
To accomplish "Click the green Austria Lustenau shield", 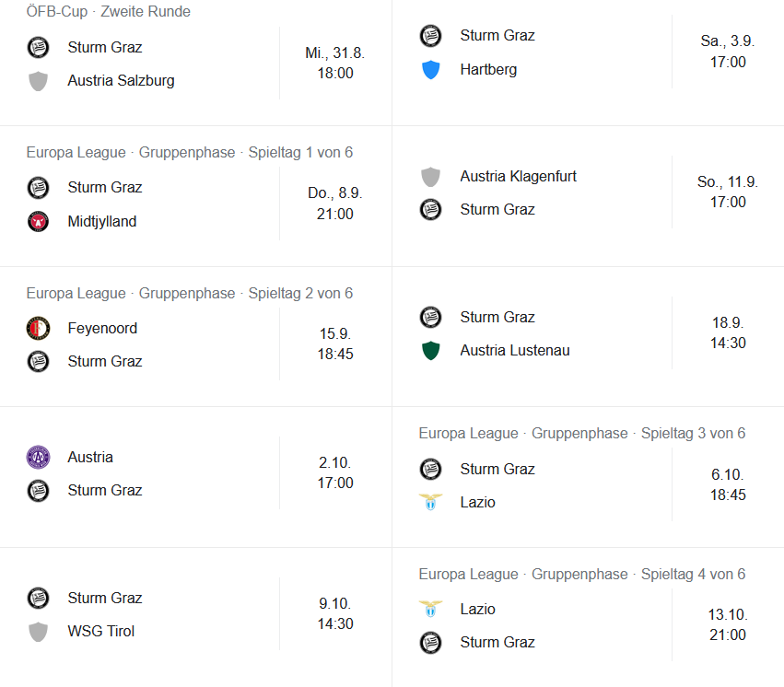I will pos(430,350).
